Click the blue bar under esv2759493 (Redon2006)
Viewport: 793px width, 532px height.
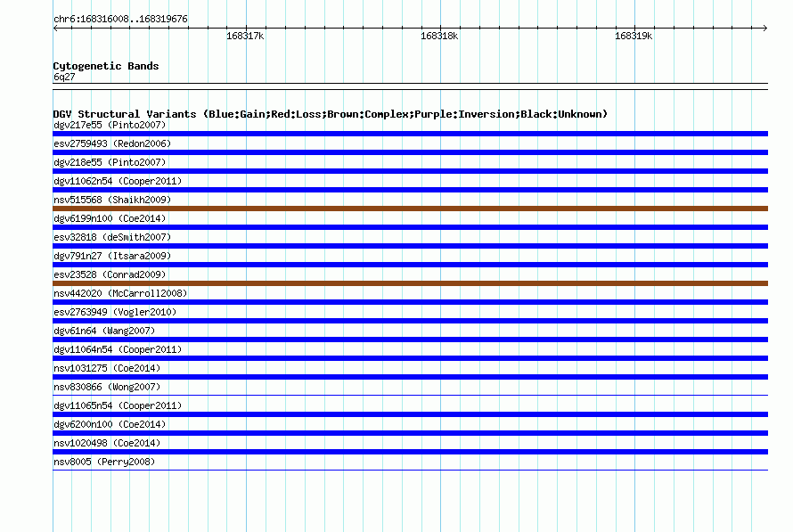(410, 152)
